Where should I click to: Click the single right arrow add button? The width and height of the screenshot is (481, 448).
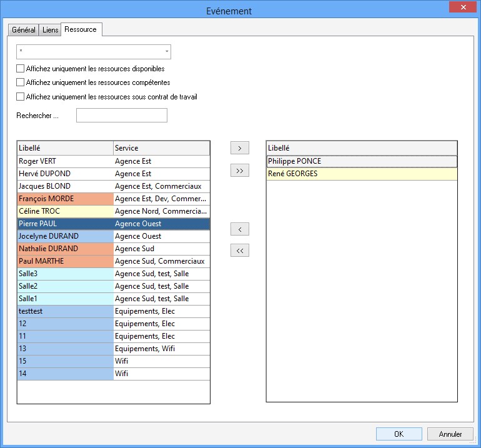[240, 148]
